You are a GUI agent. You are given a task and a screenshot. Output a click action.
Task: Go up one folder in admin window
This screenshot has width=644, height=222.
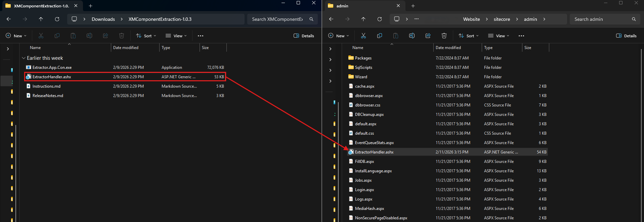click(363, 19)
